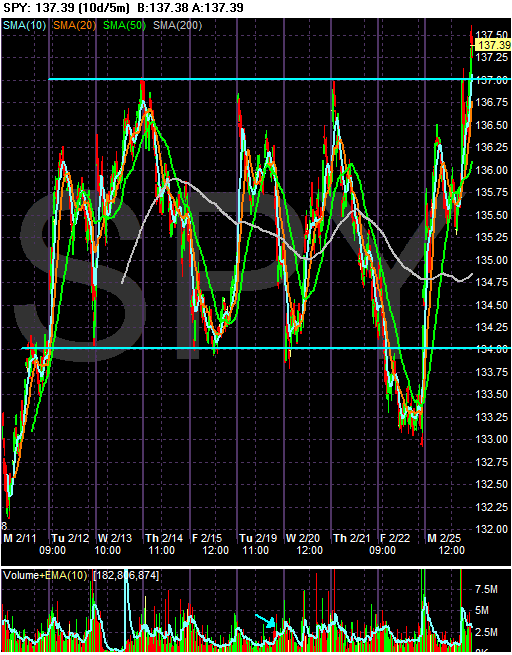Click the B:137.38 bid value
The image size is (512, 655).
point(163,8)
